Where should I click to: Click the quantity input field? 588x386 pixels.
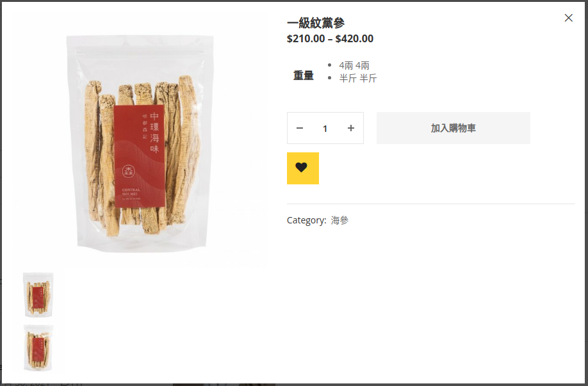point(325,128)
